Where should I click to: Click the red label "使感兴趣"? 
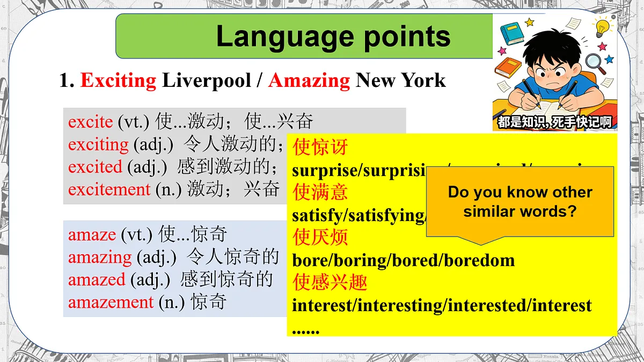point(330,282)
